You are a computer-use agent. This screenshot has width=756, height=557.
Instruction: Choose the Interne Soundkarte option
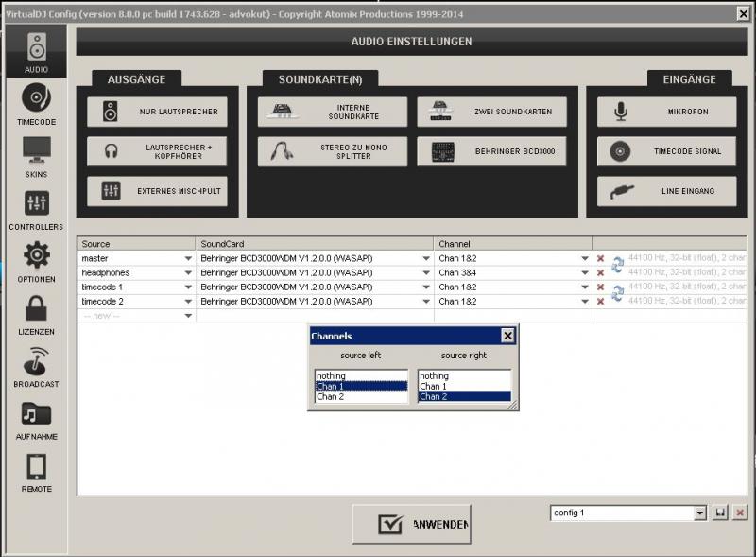pyautogui.click(x=333, y=112)
